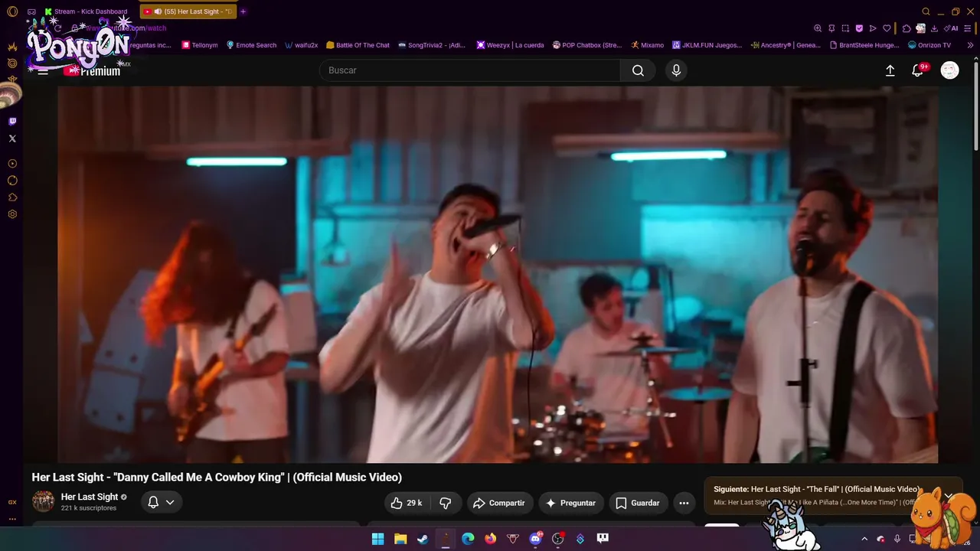Open X (Twitter) in the Opera sidebar

[x=12, y=139]
